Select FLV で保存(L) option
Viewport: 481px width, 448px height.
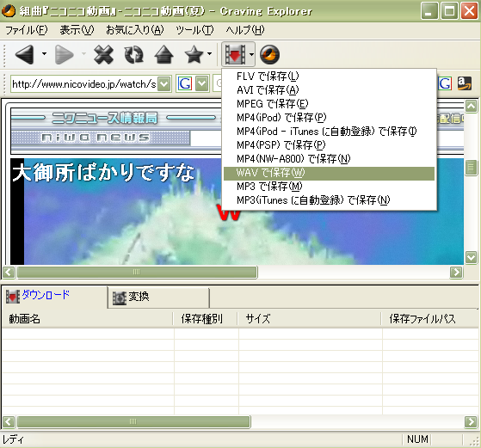coord(329,76)
